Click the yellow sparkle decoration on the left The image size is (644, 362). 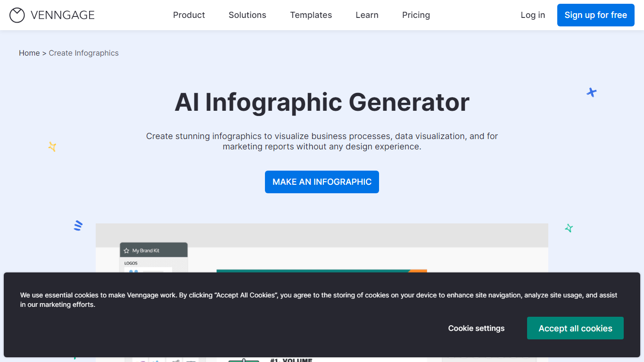pos(52,147)
